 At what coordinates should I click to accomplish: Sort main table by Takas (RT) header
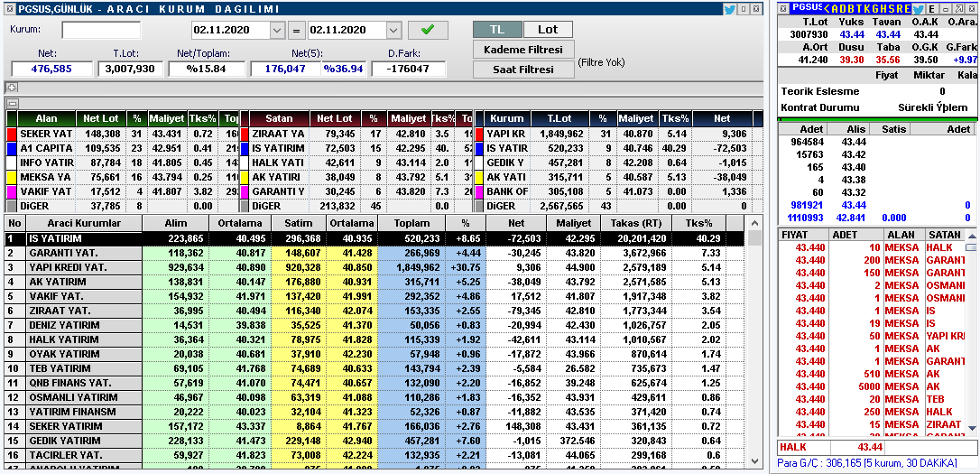[636, 223]
